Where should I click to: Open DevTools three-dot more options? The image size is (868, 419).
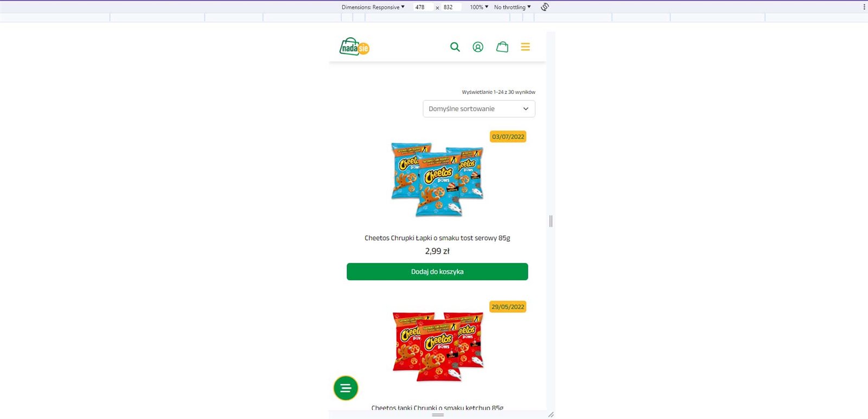(864, 7)
